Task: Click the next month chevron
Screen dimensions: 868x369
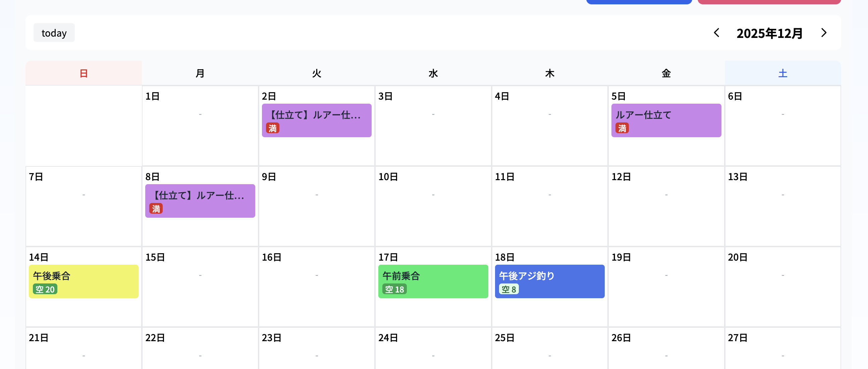Action: [x=823, y=33]
